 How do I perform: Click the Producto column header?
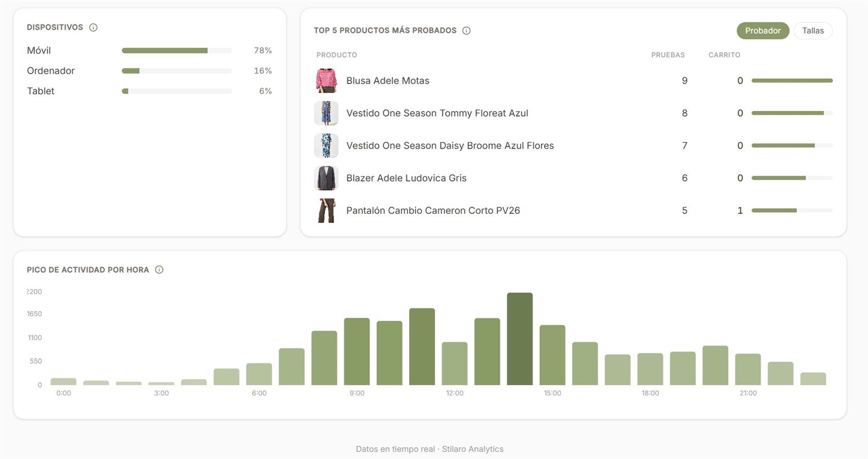click(x=337, y=55)
